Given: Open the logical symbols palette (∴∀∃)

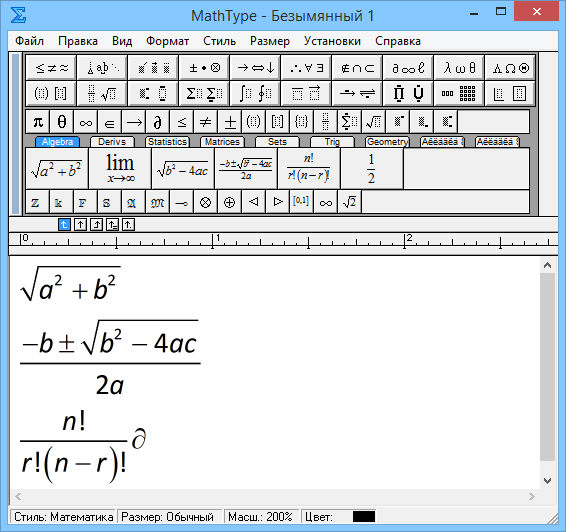Looking at the screenshot, I should (306, 67).
